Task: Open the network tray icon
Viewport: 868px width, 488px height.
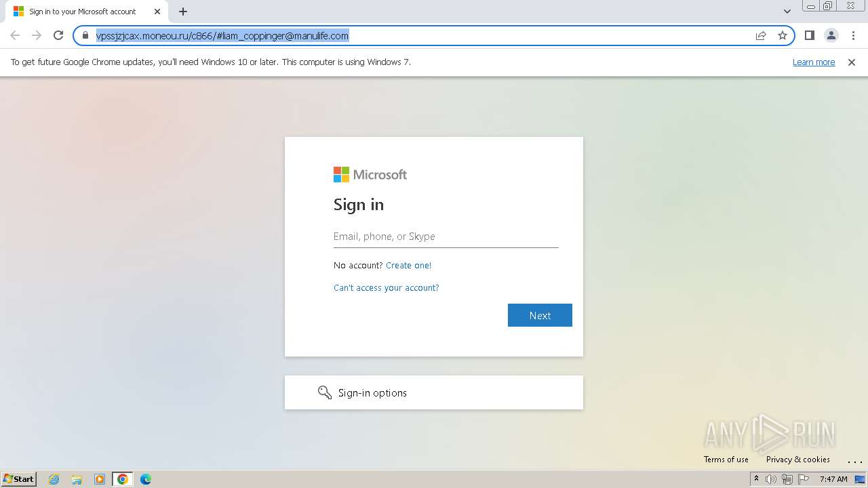Action: tap(787, 479)
